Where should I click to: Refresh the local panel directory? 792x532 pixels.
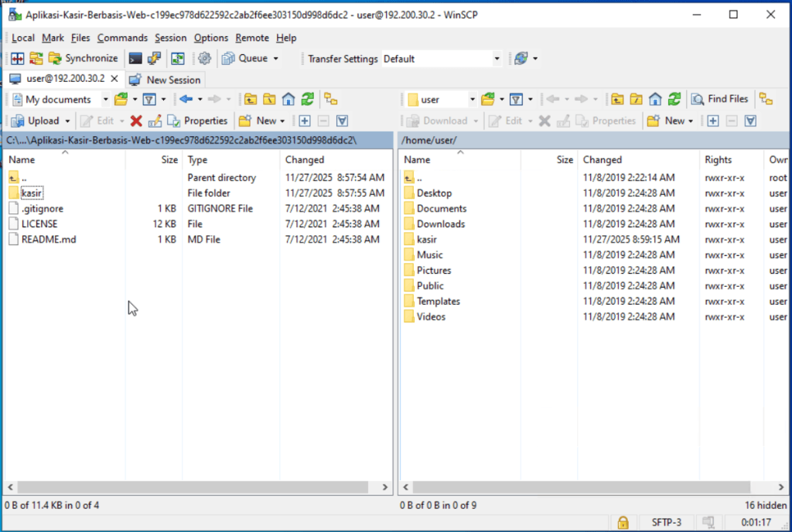tap(308, 99)
